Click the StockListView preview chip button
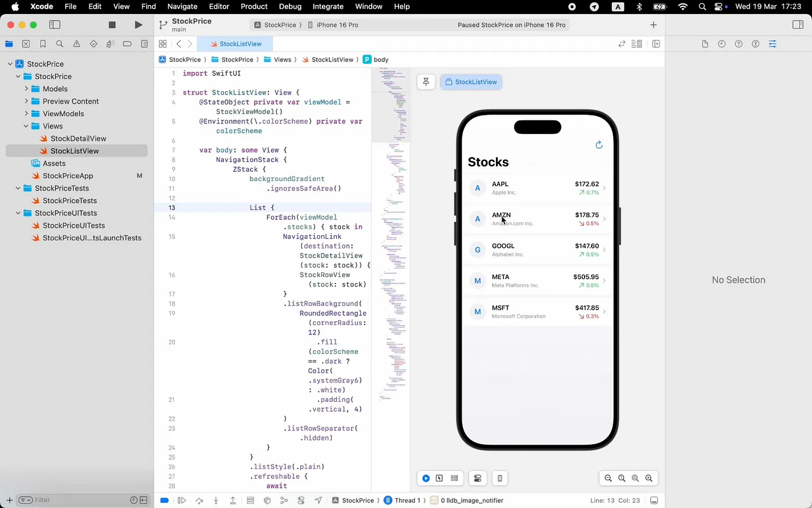This screenshot has width=812, height=508. click(x=471, y=82)
